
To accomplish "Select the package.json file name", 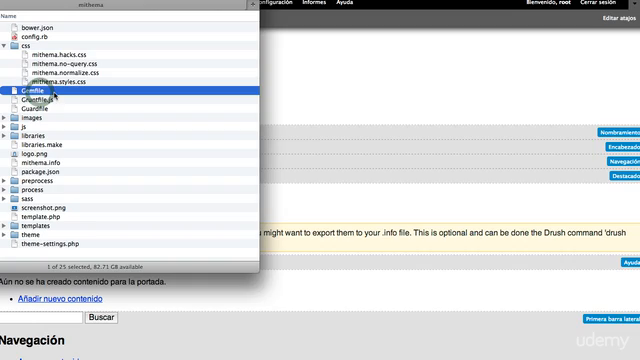I will coord(40,172).
